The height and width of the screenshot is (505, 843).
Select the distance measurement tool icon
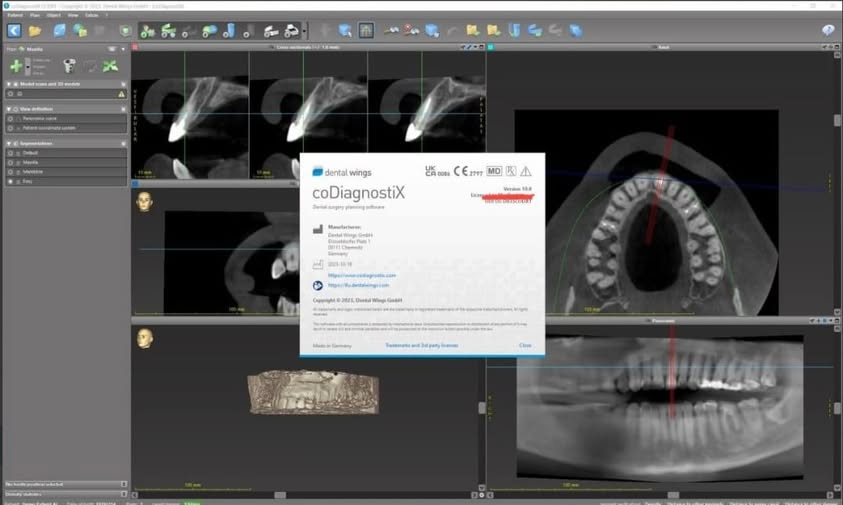[x=391, y=31]
